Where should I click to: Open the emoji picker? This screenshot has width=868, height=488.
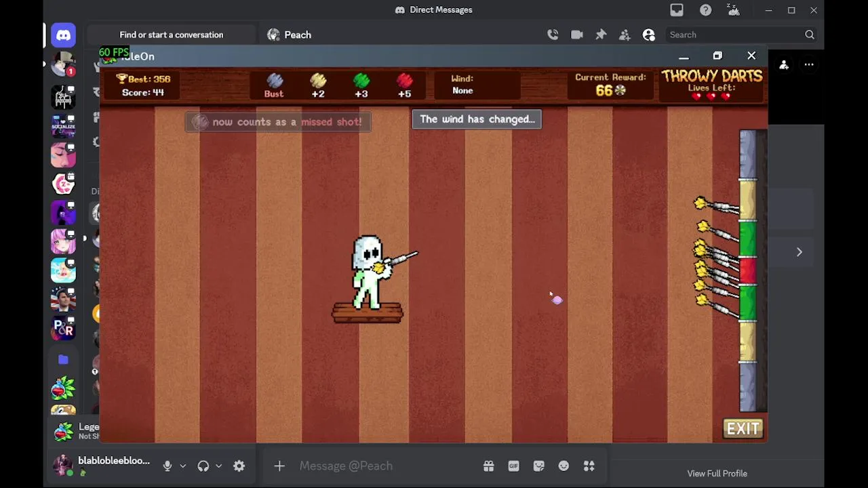(564, 466)
